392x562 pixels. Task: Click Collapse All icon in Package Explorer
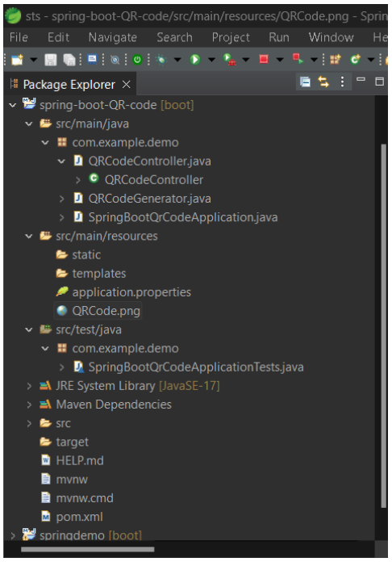pyautogui.click(x=305, y=82)
